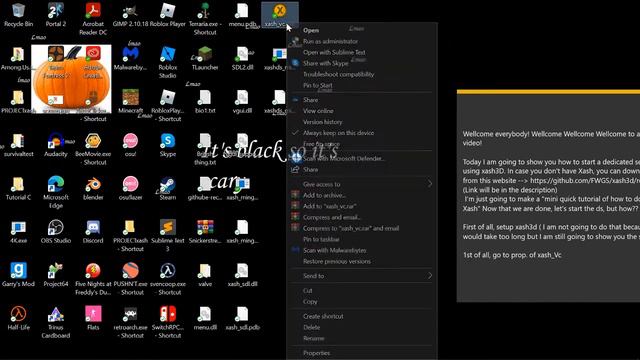Select the SwitchRPC shortcut icon
This screenshot has width=640, height=360.
point(167,322)
